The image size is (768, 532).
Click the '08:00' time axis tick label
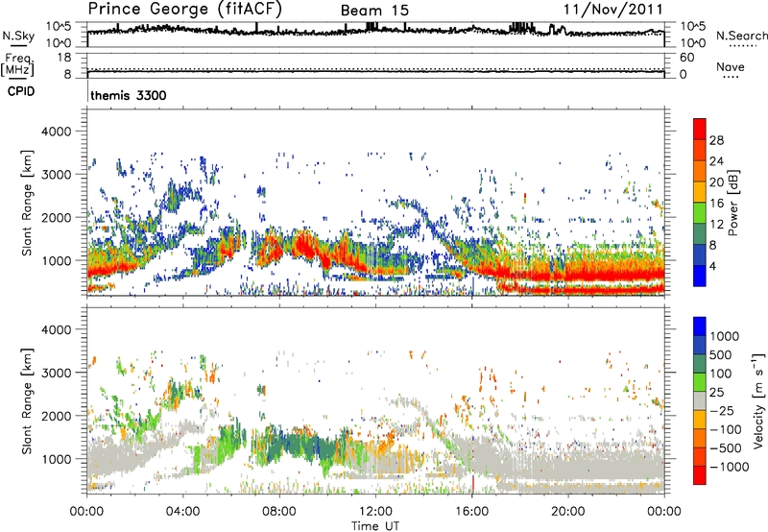[278, 512]
